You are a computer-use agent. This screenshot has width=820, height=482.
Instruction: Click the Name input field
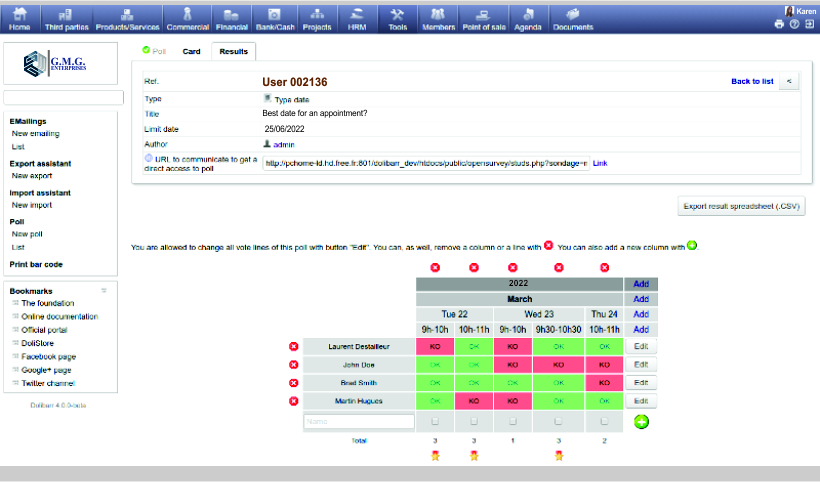pos(359,422)
